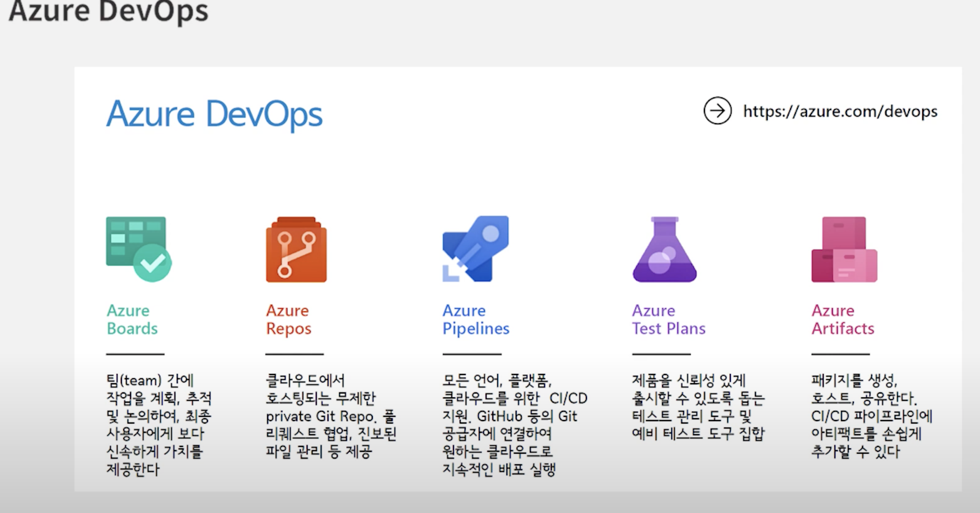Click the description starting with 모든 언어, 플랫폼
Screen dimensions: 980x513
515,424
